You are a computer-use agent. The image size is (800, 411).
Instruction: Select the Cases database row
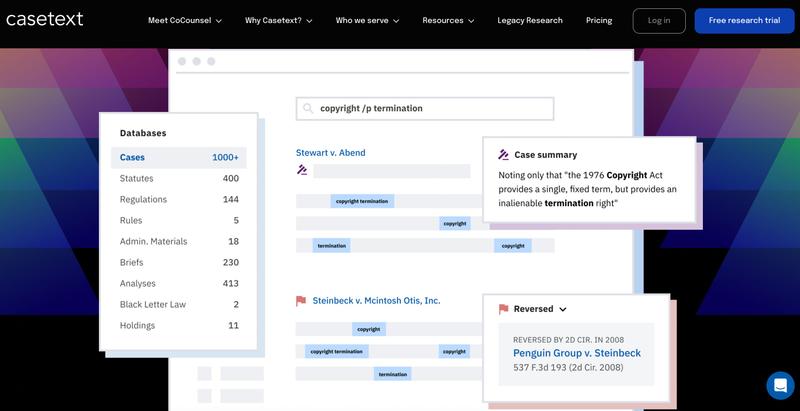click(179, 158)
